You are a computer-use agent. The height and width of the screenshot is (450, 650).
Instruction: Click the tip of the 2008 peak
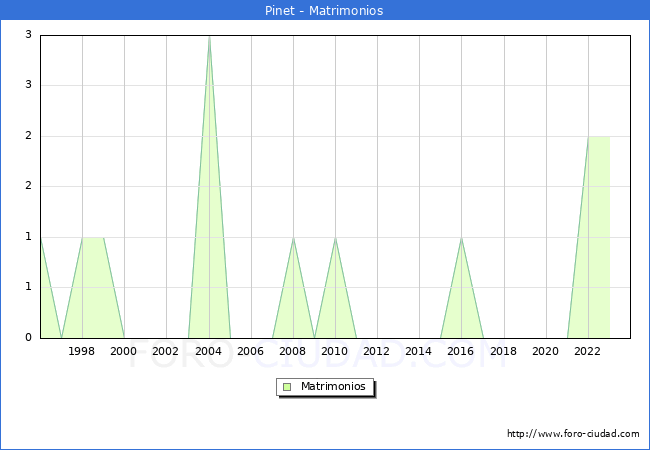coord(293,238)
